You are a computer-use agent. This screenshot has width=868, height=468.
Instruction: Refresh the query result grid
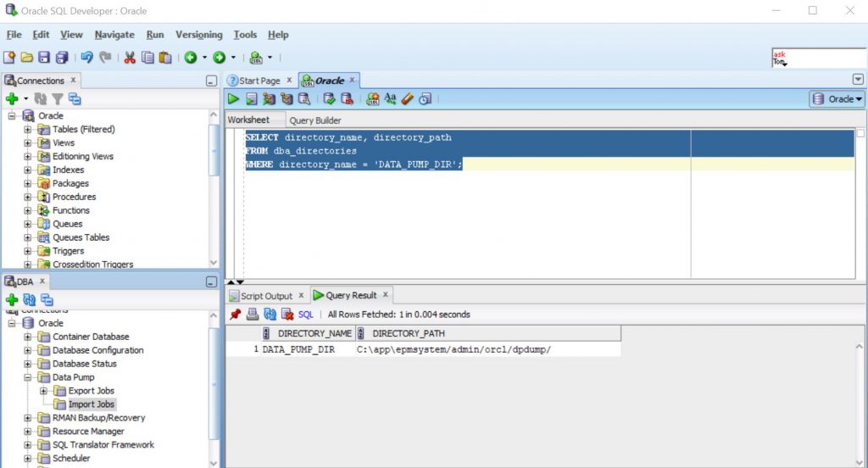270,314
